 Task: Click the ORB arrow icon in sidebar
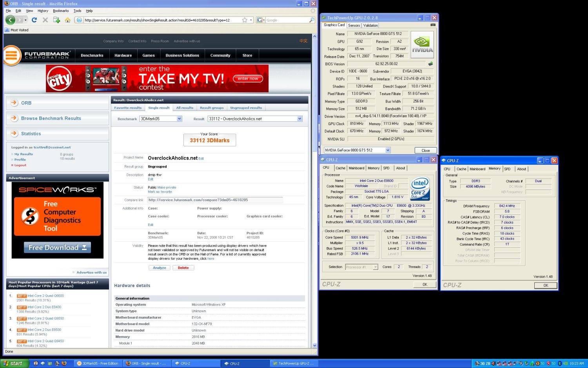click(14, 103)
